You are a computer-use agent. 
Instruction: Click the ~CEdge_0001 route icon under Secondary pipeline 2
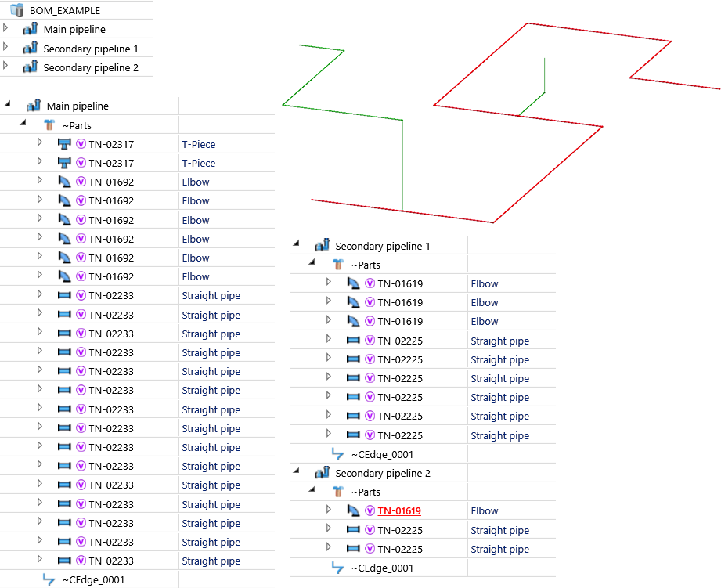[337, 568]
